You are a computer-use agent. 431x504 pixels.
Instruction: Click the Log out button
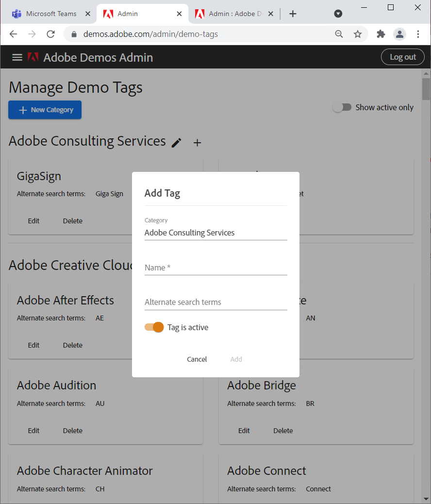click(x=403, y=57)
